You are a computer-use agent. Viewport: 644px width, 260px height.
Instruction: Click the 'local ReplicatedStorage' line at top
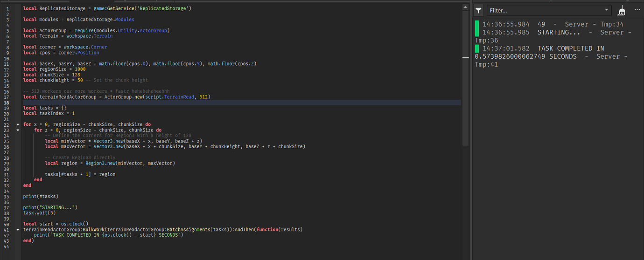click(x=107, y=8)
